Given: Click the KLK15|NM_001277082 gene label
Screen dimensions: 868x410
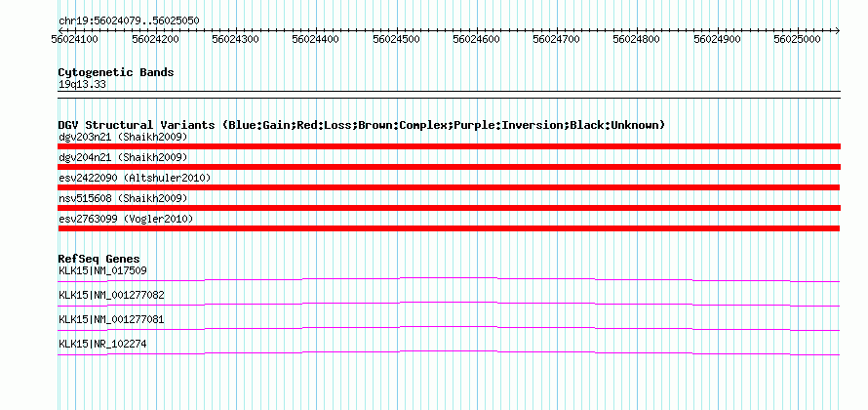Looking at the screenshot, I should pos(111,296).
